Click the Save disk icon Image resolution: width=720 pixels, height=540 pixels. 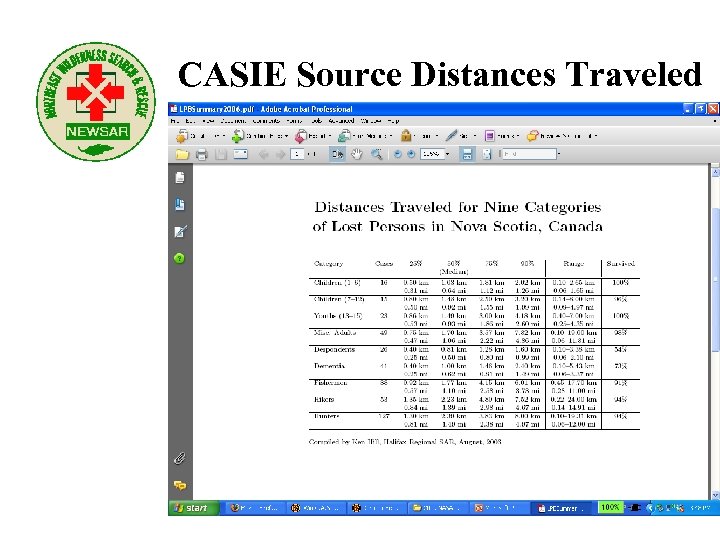[221, 154]
